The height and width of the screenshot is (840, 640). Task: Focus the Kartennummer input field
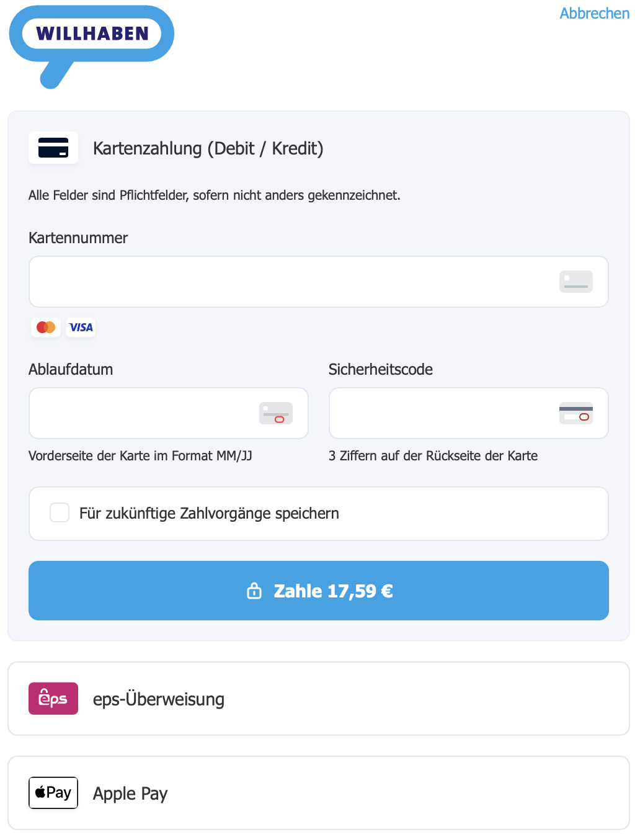279,281
